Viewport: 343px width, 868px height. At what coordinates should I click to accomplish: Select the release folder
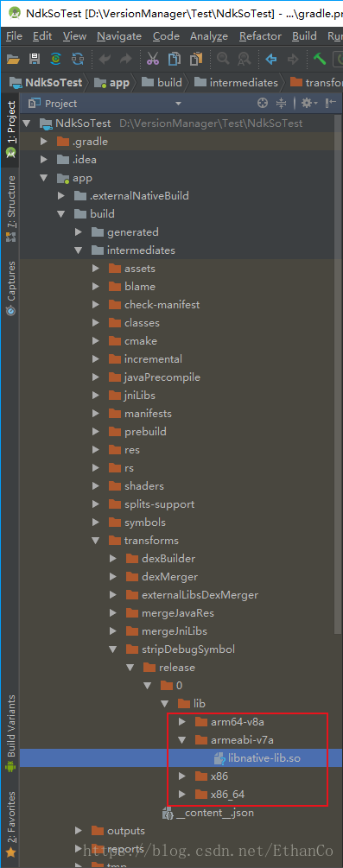[169, 667]
